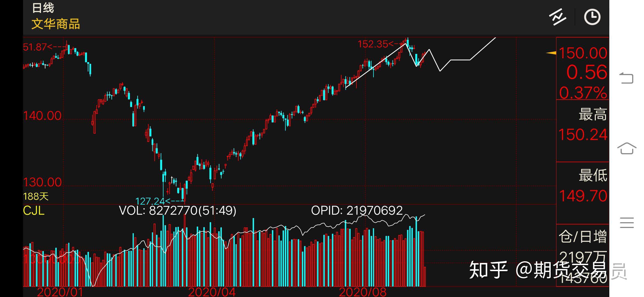Tap the Android home navigation icon
Image resolution: width=644 pixels, height=297 pixels.
tap(627, 148)
